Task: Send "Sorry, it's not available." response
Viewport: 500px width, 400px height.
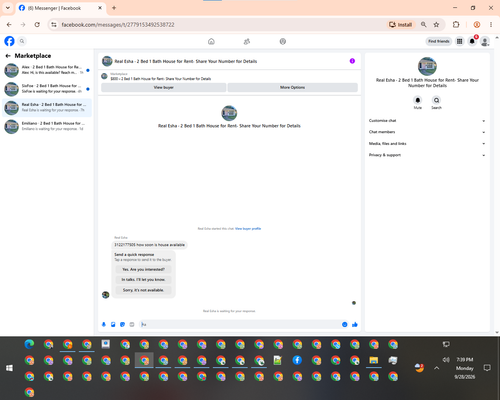Action: point(143,290)
